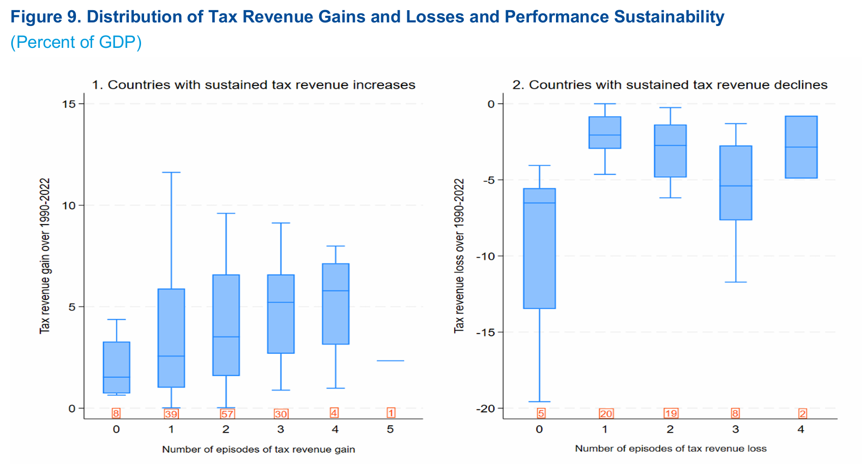This screenshot has height=464, width=868.
Task: Click the panel 1 title about sustained increases
Action: point(254,85)
